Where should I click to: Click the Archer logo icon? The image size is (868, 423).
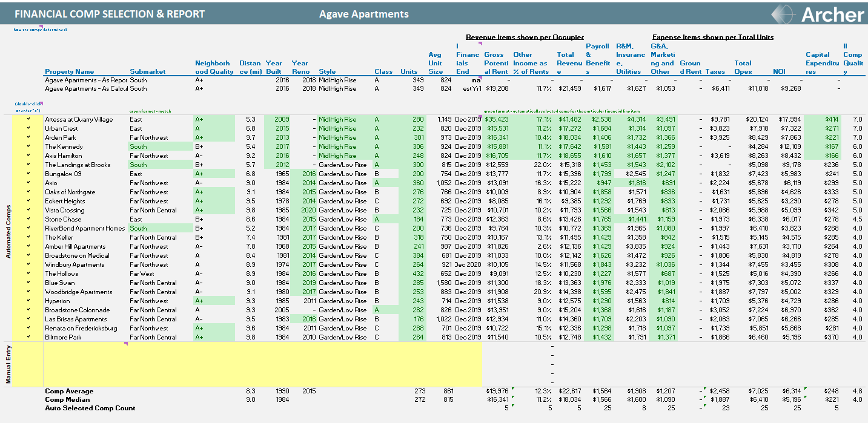click(783, 14)
